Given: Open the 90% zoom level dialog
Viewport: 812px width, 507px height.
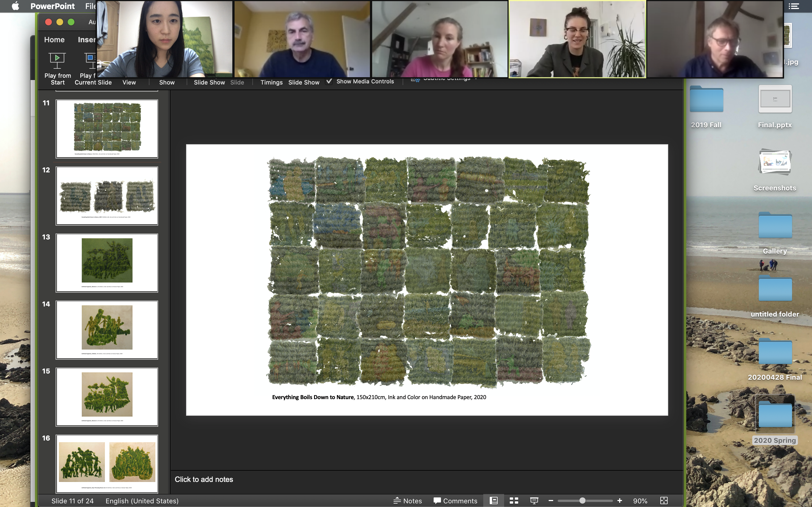Looking at the screenshot, I should tap(640, 501).
